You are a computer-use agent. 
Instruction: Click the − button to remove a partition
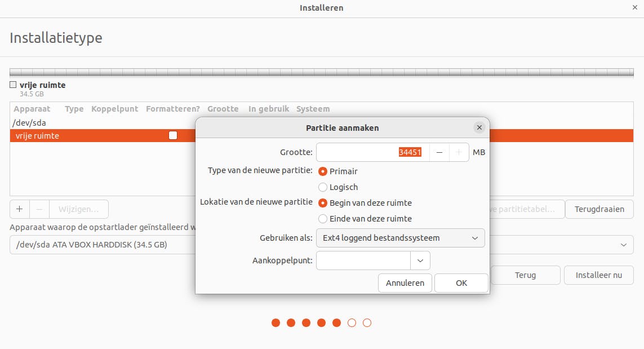(39, 209)
